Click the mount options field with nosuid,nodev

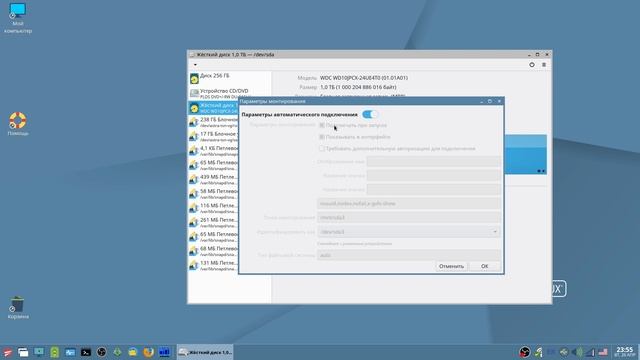point(409,203)
